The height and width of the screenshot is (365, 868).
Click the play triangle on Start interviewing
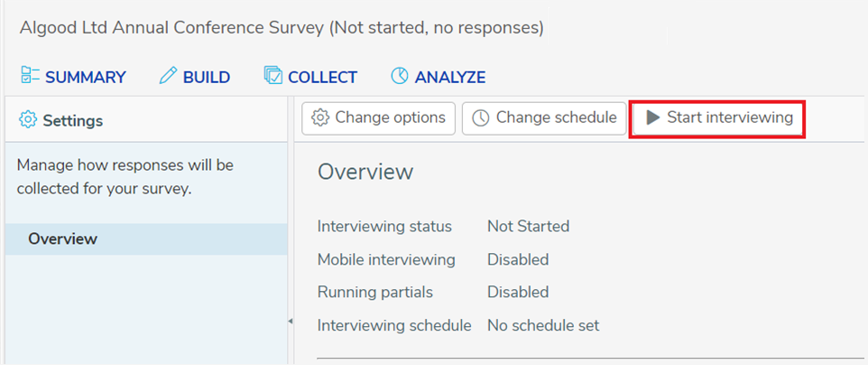tap(653, 117)
